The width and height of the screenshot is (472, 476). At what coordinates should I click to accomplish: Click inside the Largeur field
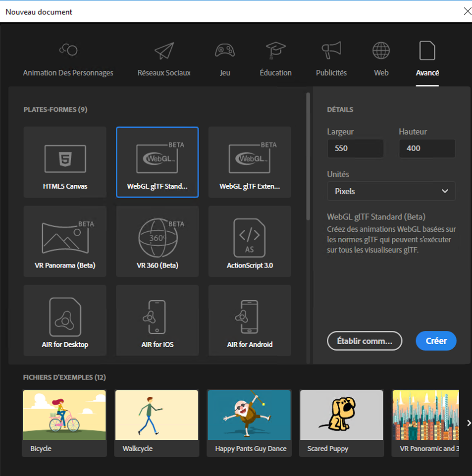pos(355,148)
